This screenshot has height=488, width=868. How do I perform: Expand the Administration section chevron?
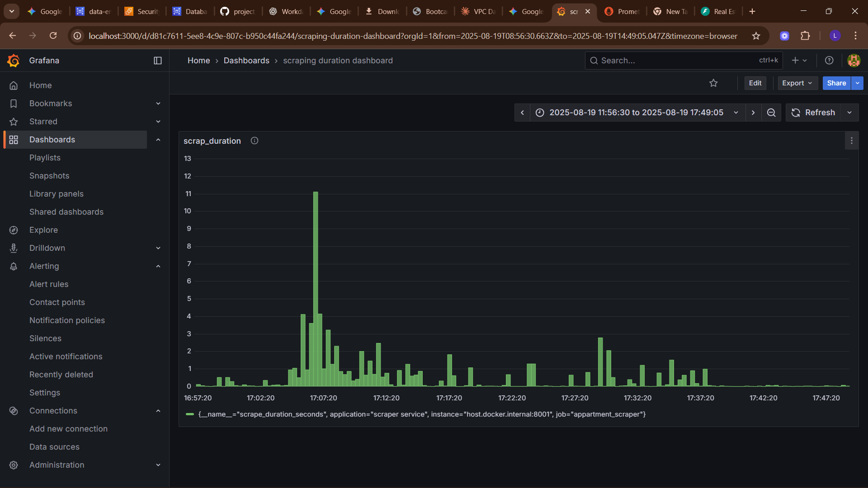158,465
